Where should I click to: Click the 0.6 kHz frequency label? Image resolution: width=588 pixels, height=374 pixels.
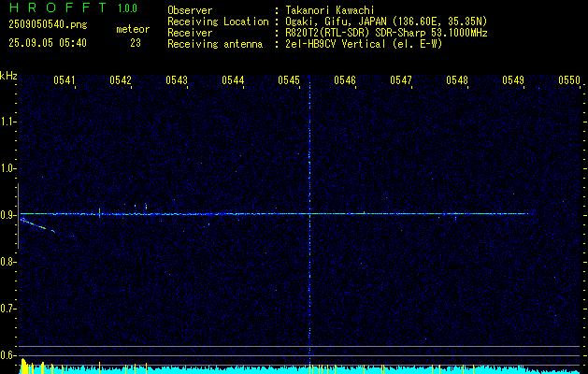tap(7, 355)
